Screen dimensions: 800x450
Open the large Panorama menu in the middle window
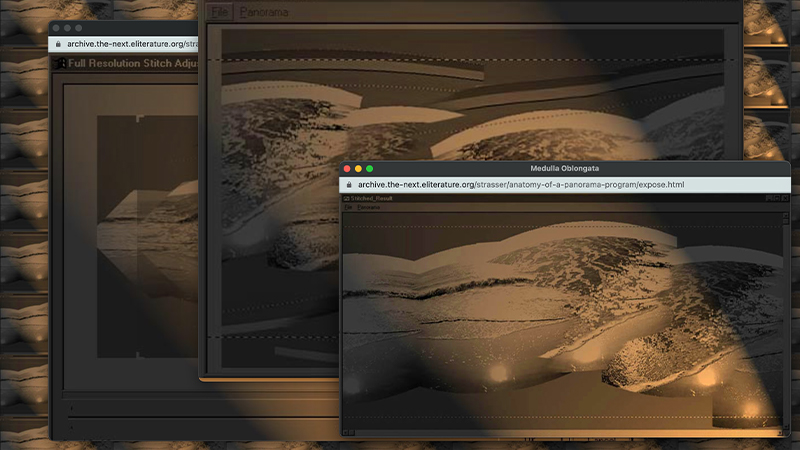pyautogui.click(x=264, y=12)
